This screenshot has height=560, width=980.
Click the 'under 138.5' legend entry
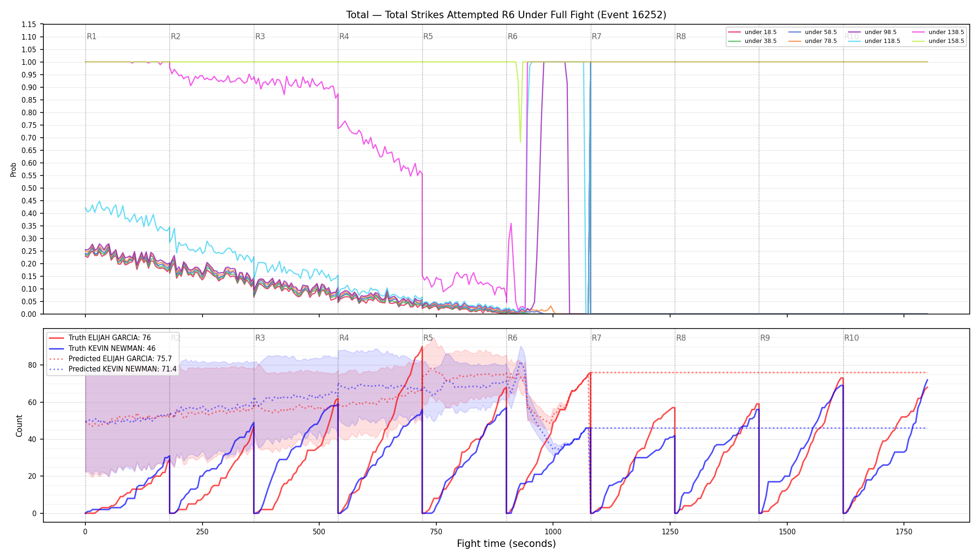(x=938, y=32)
